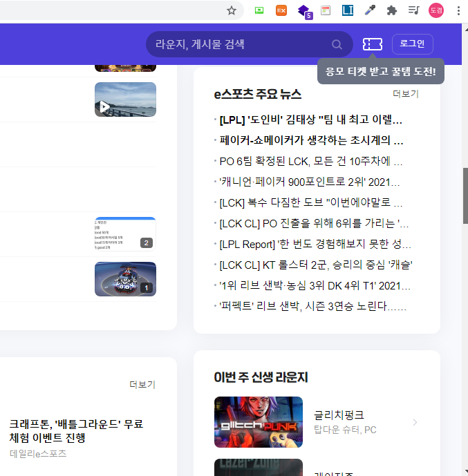
Task: Open news '[LPL Report] 한 번도 경험해보지'
Action: tap(315, 244)
